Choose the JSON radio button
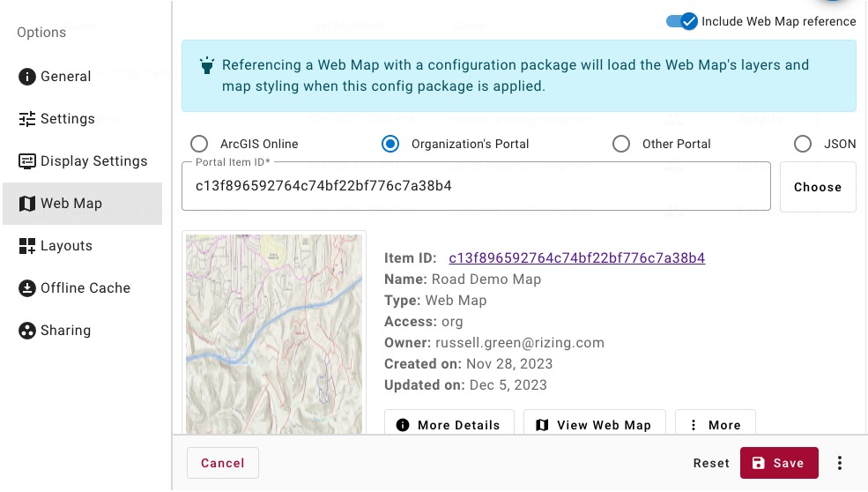Viewport: 868px width, 492px height. pos(803,144)
